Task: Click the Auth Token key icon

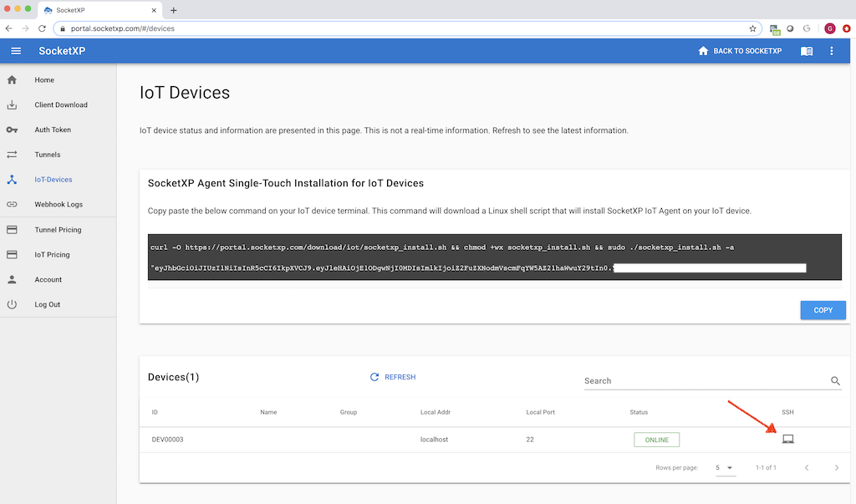Action: pyautogui.click(x=12, y=130)
